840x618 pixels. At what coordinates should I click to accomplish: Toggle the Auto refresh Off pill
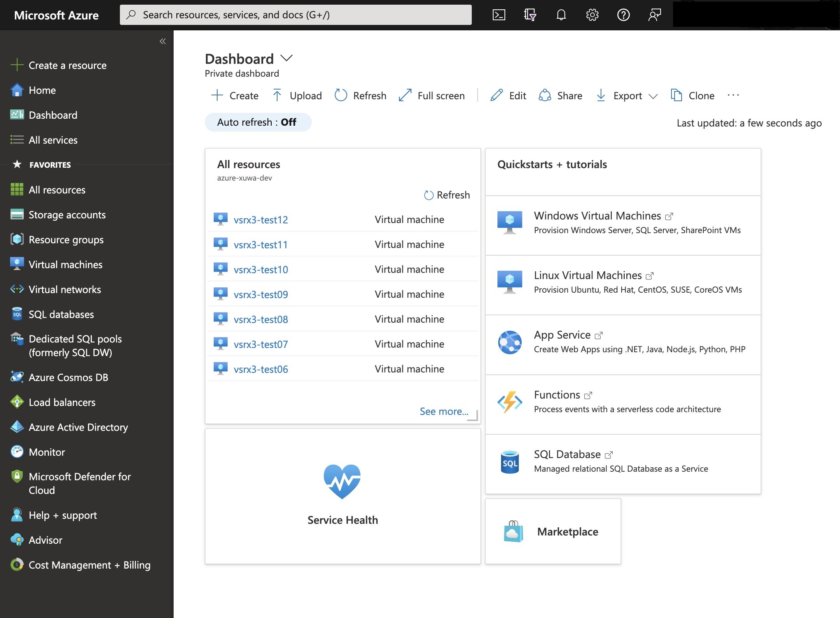pos(258,122)
